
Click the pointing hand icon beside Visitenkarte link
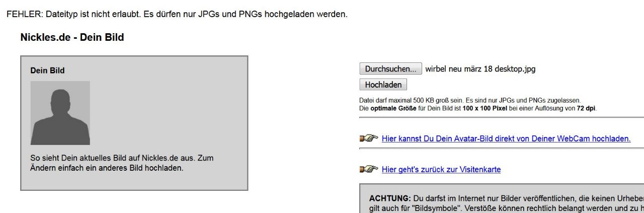(x=369, y=170)
